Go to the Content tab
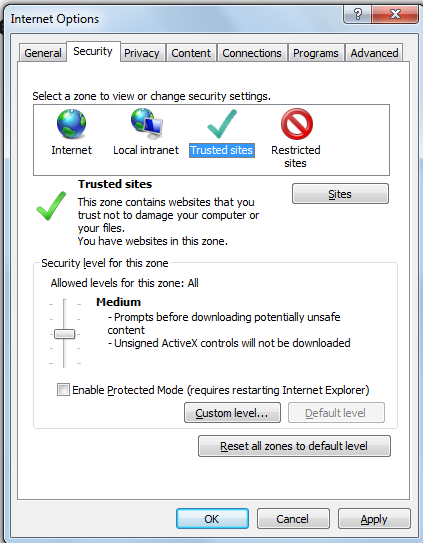The height and width of the screenshot is (543, 423). [x=191, y=53]
